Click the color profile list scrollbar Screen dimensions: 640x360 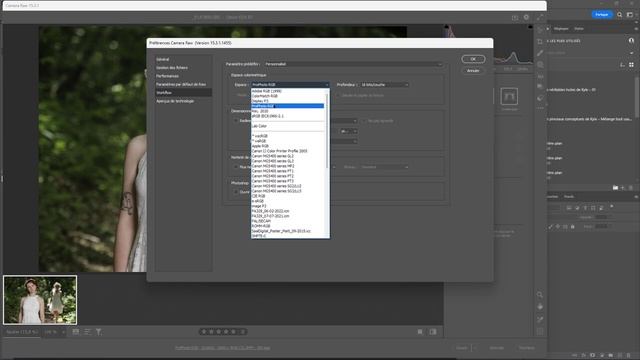click(x=327, y=131)
